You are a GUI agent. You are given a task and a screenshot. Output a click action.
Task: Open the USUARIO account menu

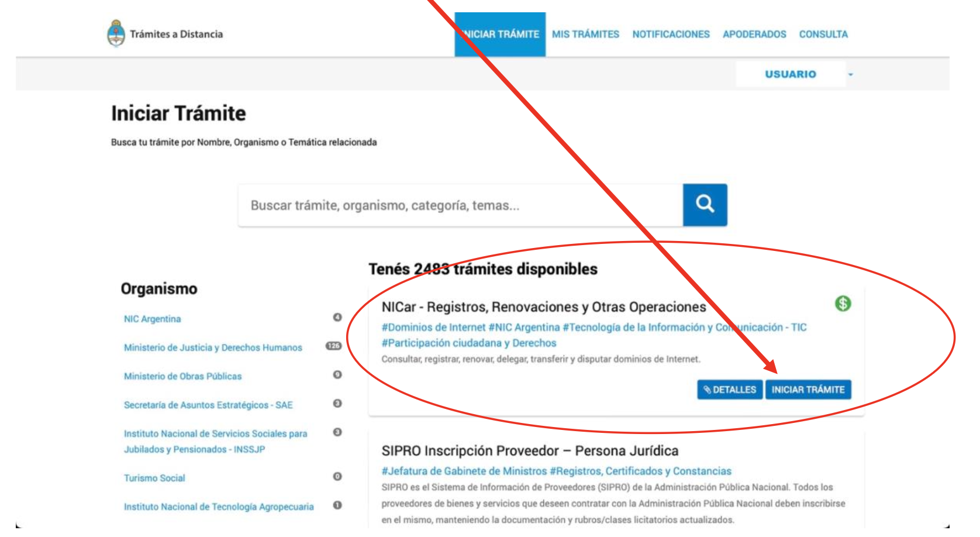pyautogui.click(x=790, y=74)
